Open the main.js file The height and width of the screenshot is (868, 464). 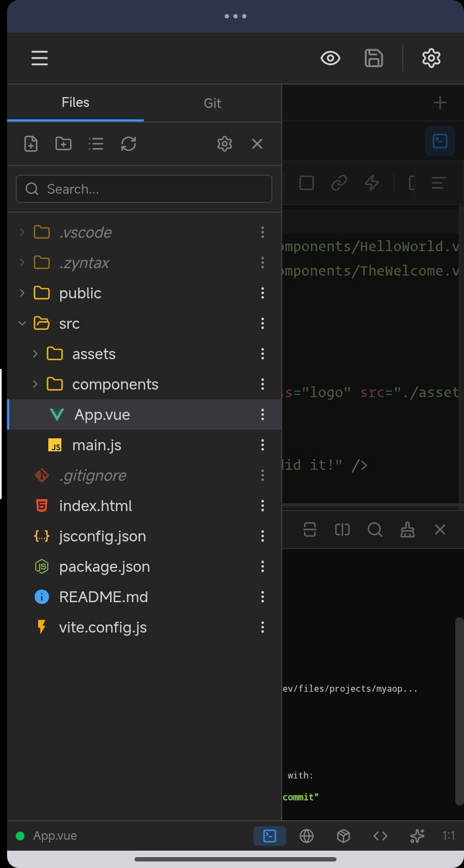click(97, 445)
